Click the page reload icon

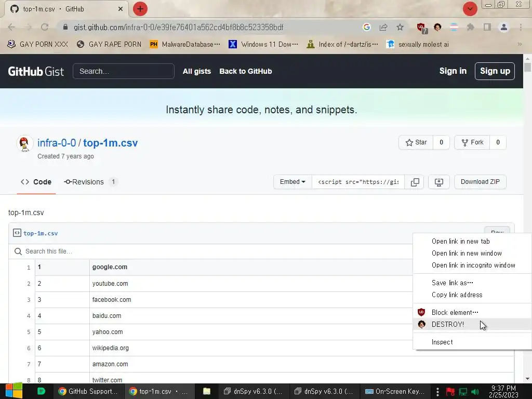[x=45, y=27]
